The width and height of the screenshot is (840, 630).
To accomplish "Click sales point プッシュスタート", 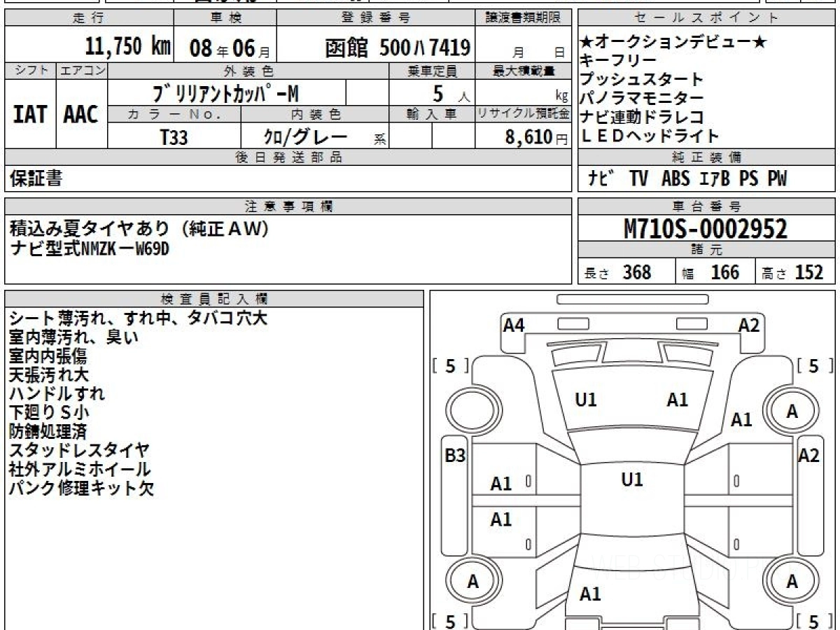I will [642, 79].
